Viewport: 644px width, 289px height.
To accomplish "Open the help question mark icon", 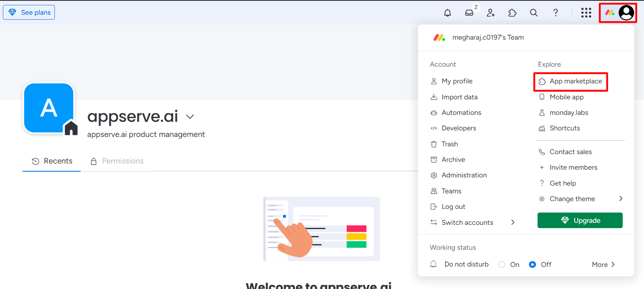I will (556, 13).
